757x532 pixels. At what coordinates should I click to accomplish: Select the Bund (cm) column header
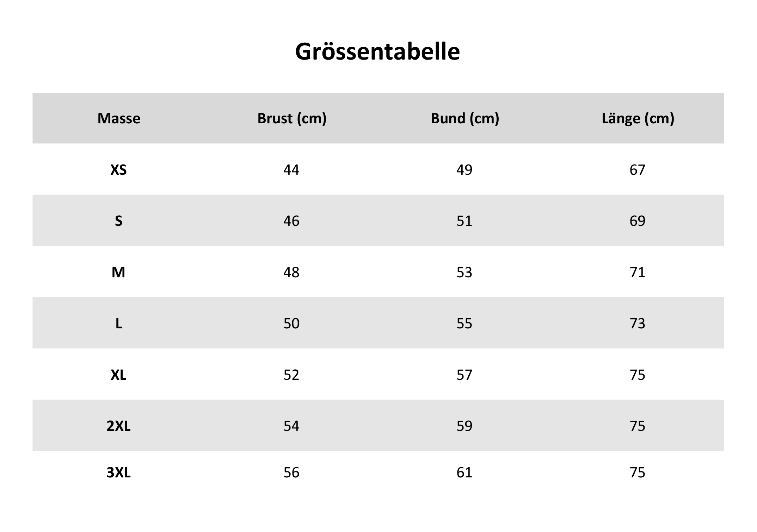click(465, 118)
